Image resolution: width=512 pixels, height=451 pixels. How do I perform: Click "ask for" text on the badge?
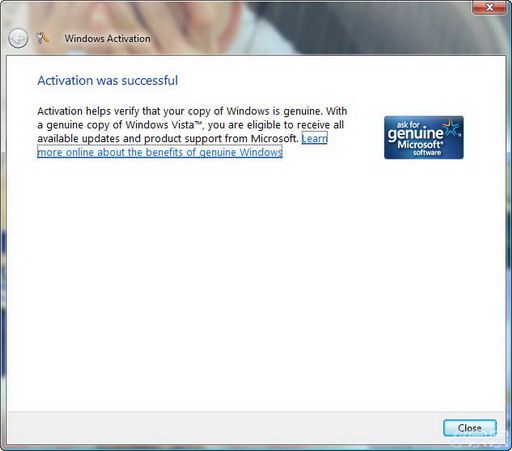pos(408,125)
